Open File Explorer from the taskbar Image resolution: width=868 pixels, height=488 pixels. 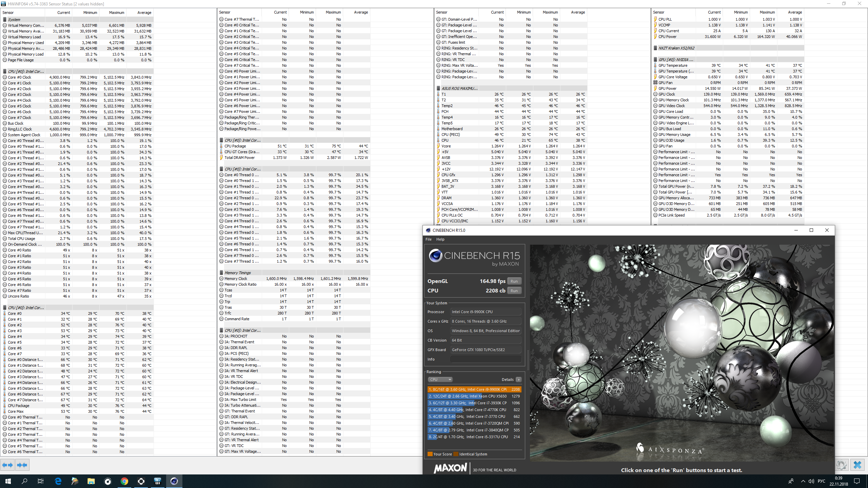tap(91, 481)
